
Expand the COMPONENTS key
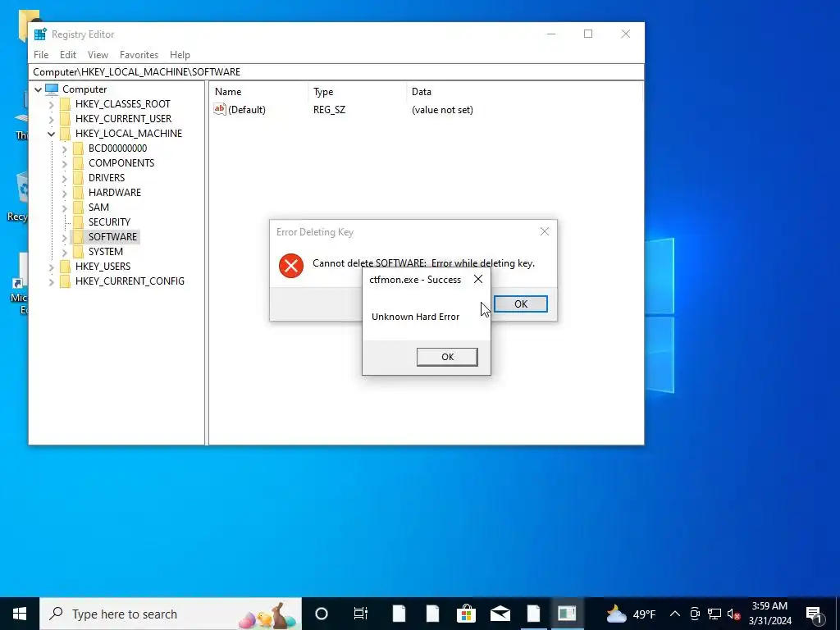64,163
